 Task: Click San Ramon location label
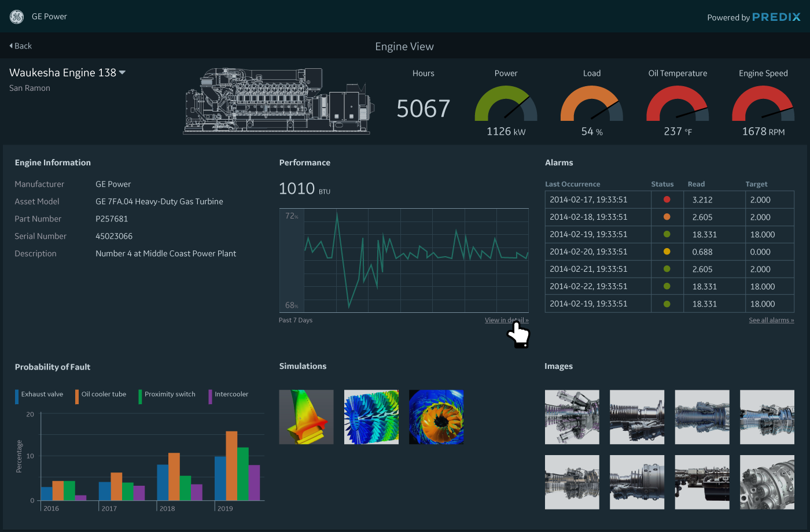(30, 88)
